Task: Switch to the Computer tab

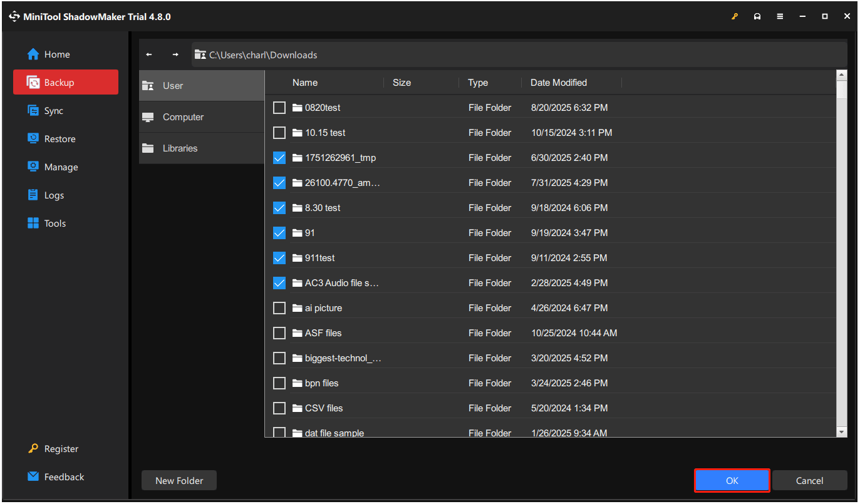Action: pos(183,116)
